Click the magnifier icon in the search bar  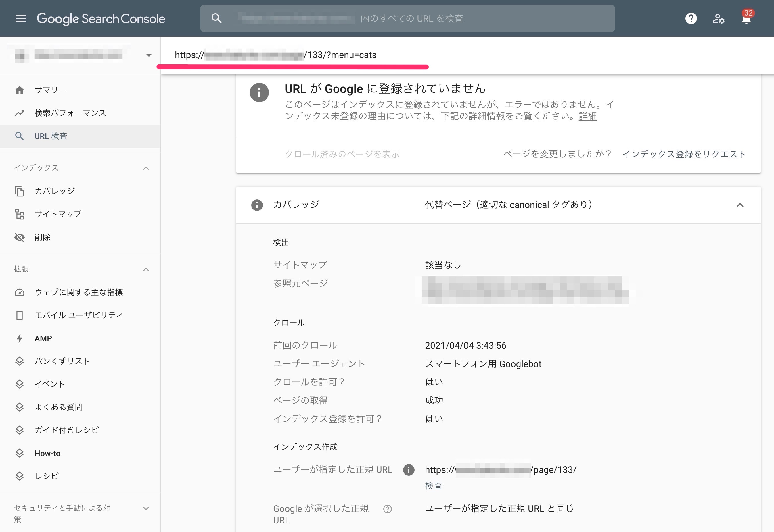tap(217, 18)
